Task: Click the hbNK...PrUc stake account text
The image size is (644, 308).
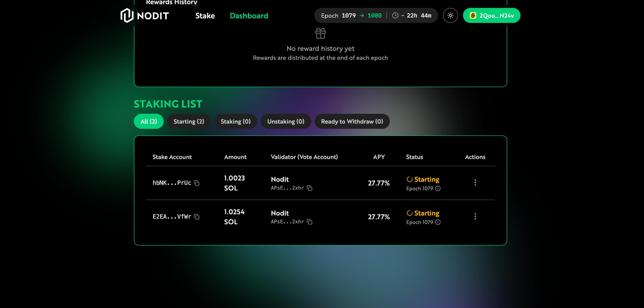Action: click(172, 183)
